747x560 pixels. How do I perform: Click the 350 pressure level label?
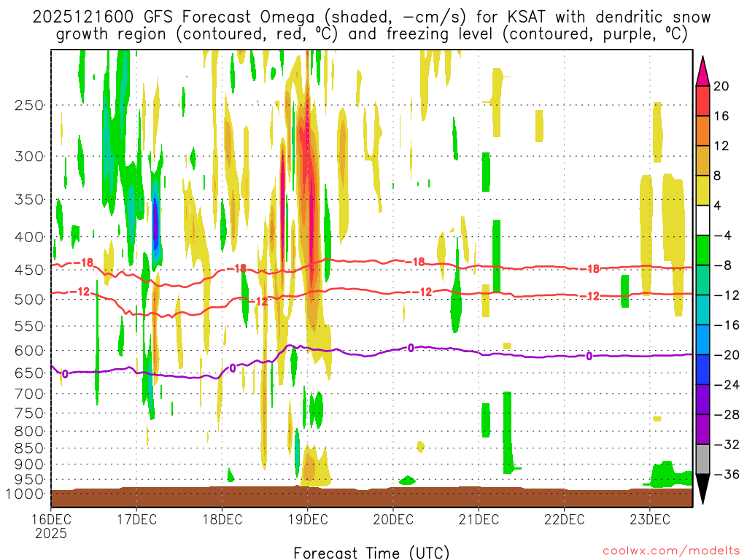pos(29,200)
